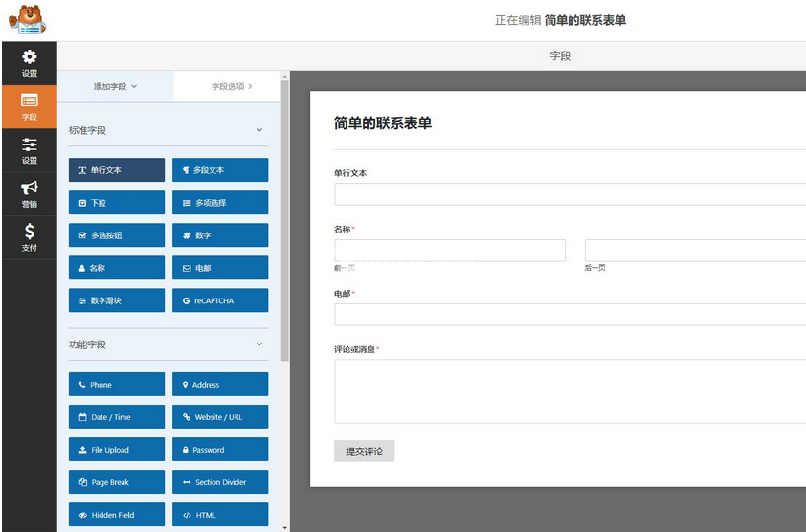Click the 正在编辑 header form name

coord(585,20)
